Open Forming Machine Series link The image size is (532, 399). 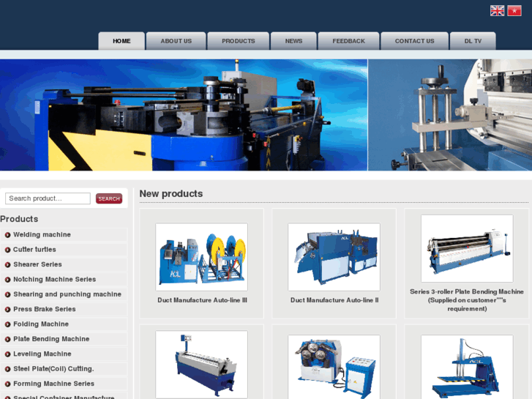53,384
